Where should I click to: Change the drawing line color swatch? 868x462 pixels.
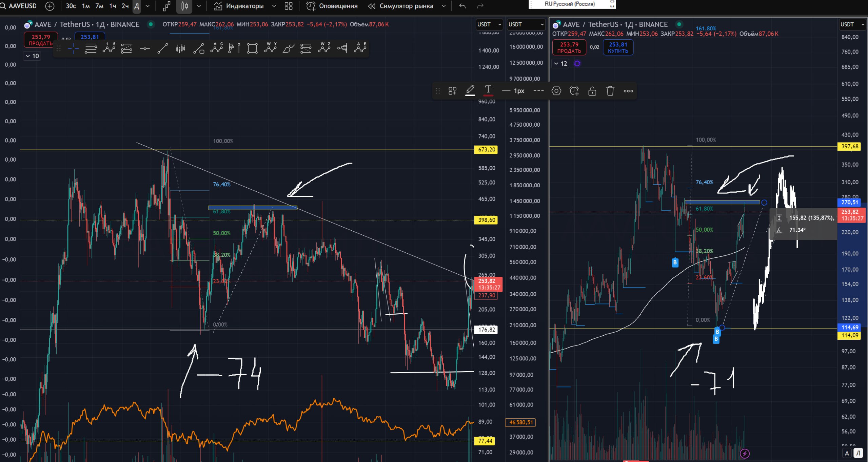tap(470, 91)
